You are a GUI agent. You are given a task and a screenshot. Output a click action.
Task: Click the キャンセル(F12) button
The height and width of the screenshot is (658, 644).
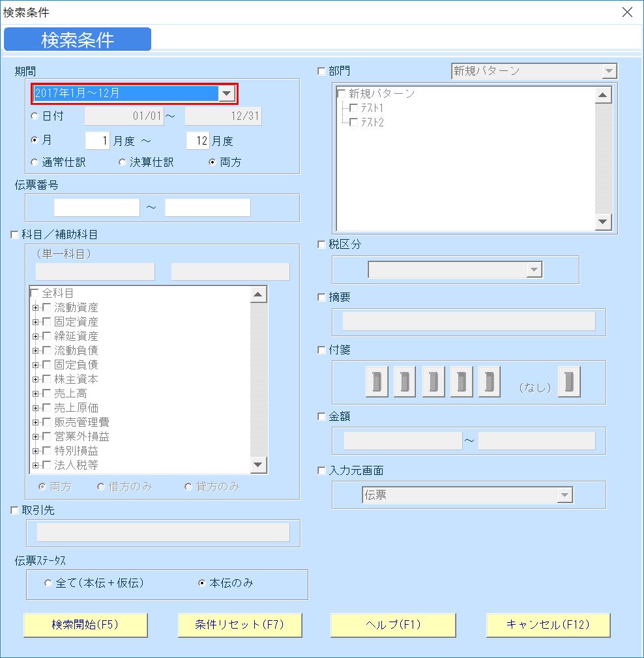click(548, 625)
